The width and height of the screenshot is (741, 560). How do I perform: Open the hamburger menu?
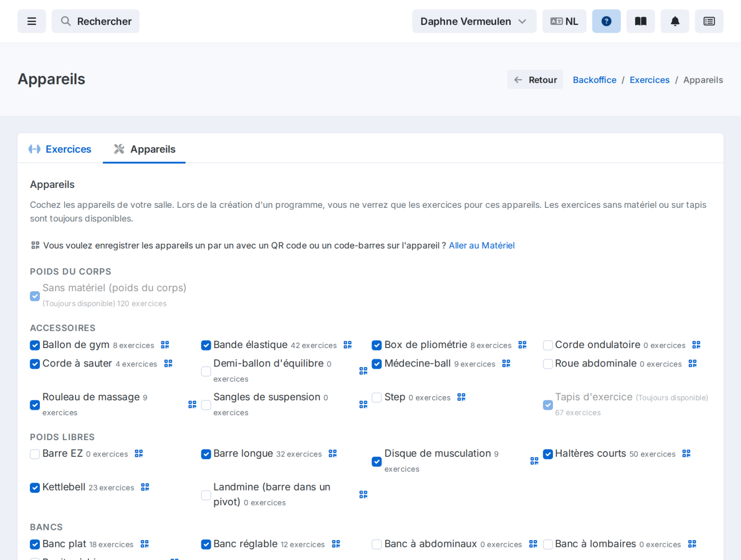point(31,21)
